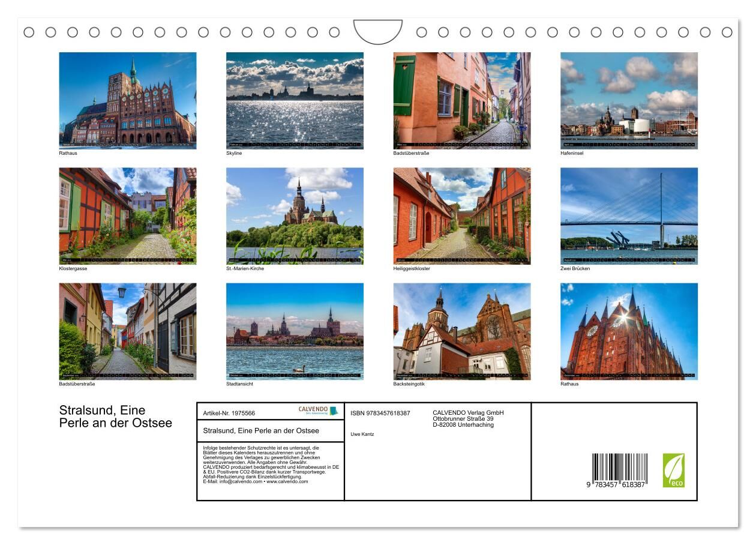Image resolution: width=756 pixels, height=545 pixels.
Task: Open the Rathaus photo with sun flare
Action: pos(629,331)
